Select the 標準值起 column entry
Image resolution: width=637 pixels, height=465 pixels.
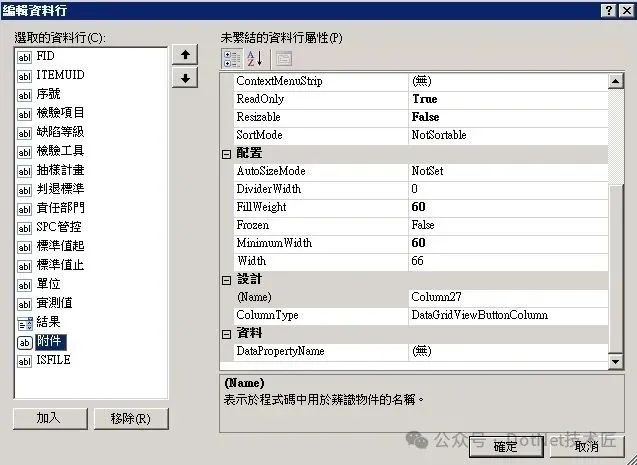(61, 246)
